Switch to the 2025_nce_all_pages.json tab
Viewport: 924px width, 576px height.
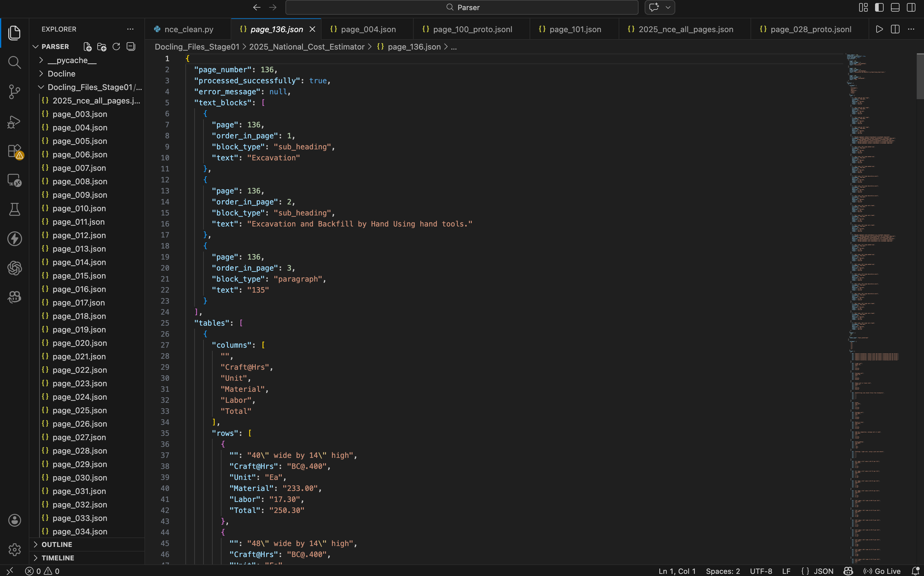(685, 29)
